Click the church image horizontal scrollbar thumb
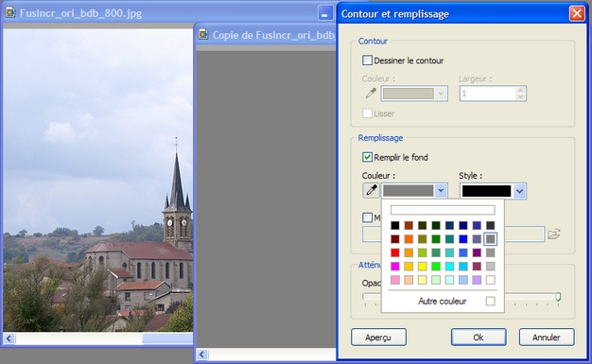The width and height of the screenshot is (592, 364). (x=167, y=338)
